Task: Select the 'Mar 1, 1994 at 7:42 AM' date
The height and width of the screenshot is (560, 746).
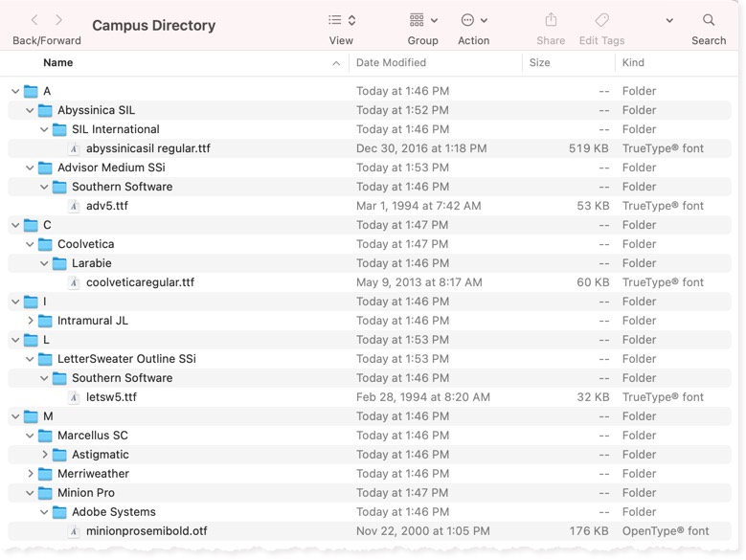Action: click(x=418, y=206)
